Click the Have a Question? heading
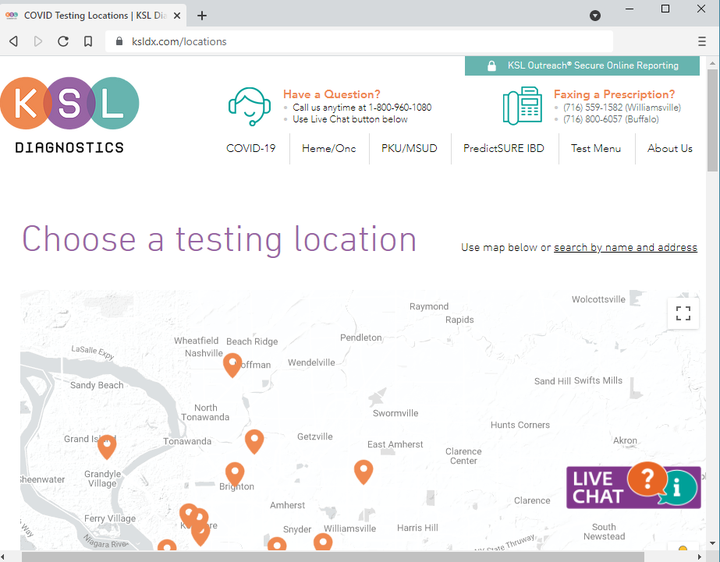This screenshot has height=562, width=720. point(332,94)
